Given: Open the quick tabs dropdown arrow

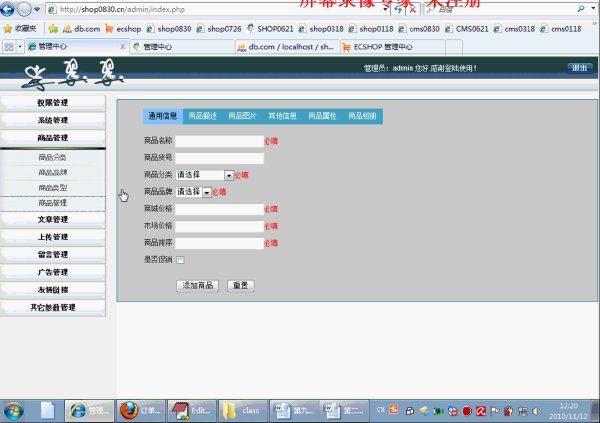Looking at the screenshot, I should coord(20,47).
